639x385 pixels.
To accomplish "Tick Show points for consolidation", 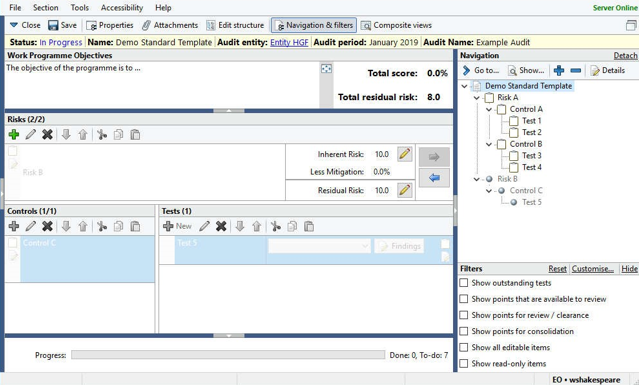I will [464, 331].
